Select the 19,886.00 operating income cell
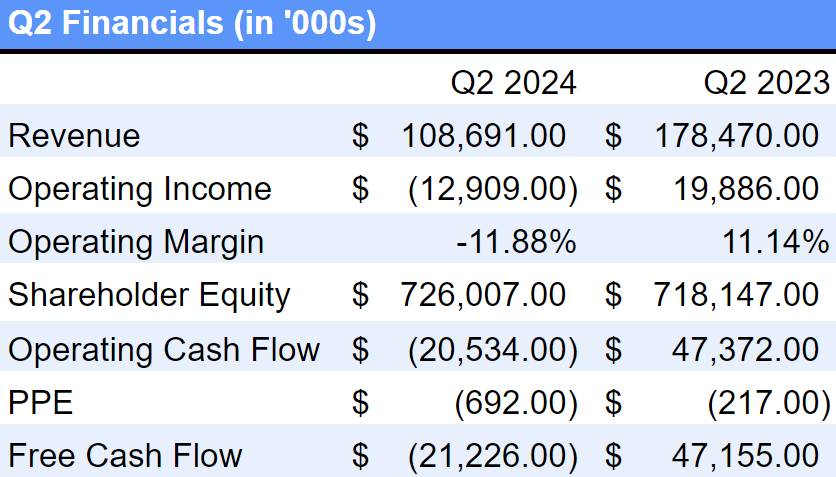This screenshot has width=836, height=477. 748,188
